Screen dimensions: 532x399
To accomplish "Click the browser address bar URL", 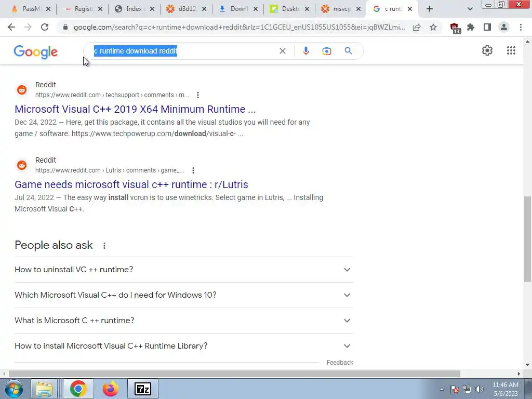I will 239,27.
